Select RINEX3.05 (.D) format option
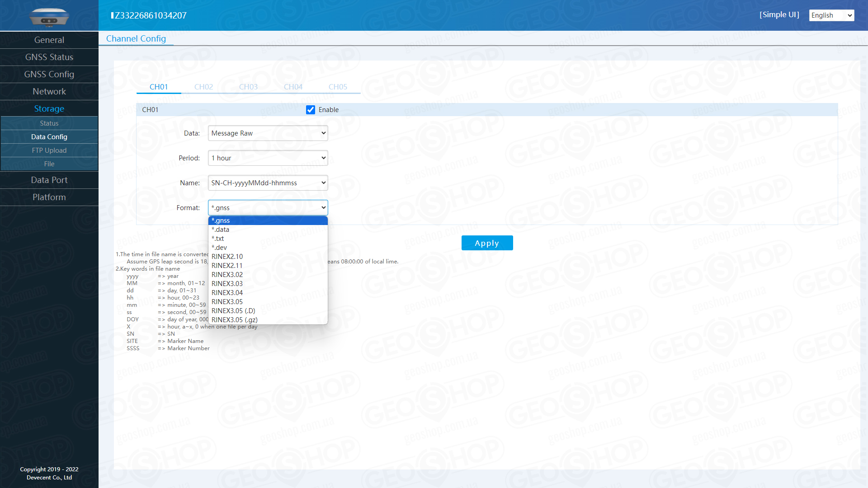868x488 pixels. (x=268, y=311)
